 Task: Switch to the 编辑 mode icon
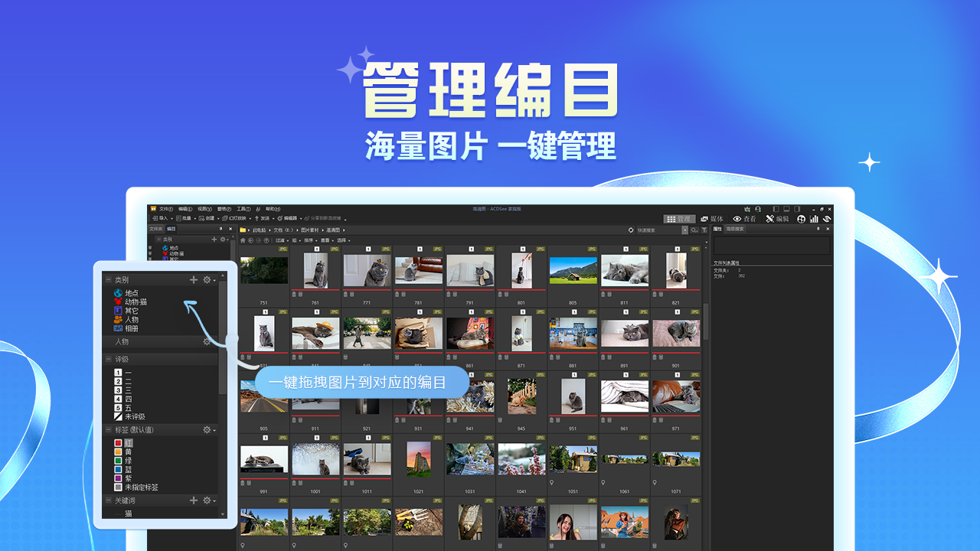[x=770, y=219]
